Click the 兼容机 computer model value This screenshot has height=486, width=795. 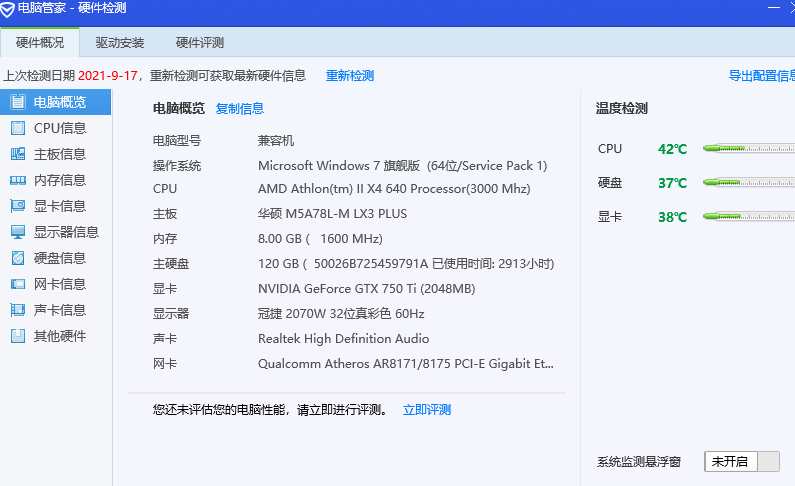click(276, 140)
